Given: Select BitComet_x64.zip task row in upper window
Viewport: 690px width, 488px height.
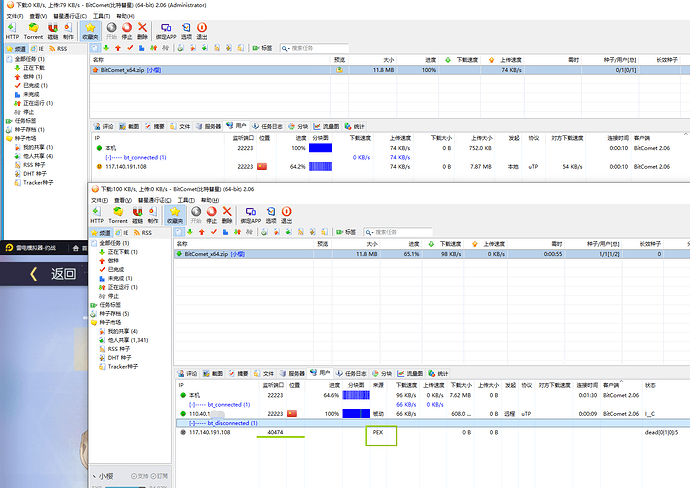Looking at the screenshot, I should coord(390,70).
